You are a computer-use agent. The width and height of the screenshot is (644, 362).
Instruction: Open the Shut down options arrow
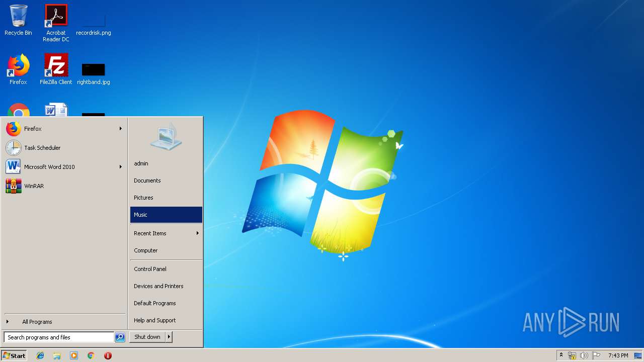[169, 337]
